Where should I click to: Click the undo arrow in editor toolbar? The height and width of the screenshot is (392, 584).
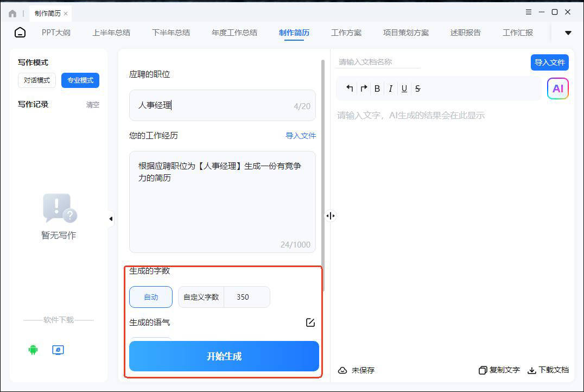(x=350, y=88)
